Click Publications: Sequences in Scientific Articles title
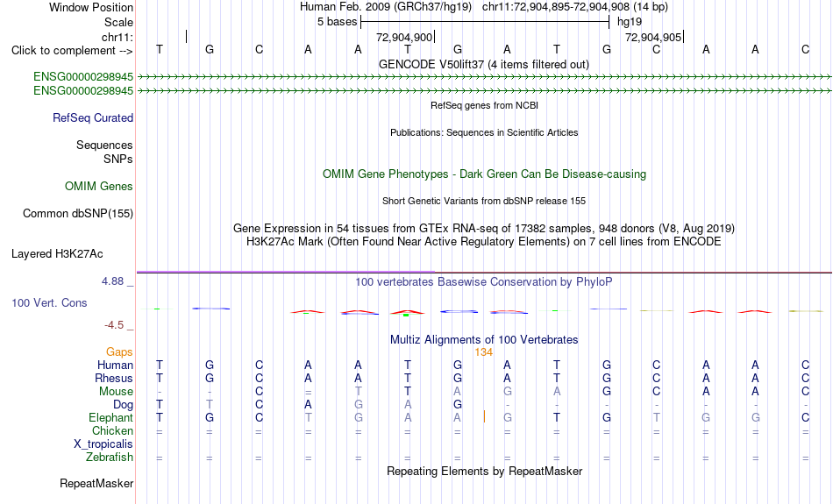The image size is (833, 504). coord(484,132)
